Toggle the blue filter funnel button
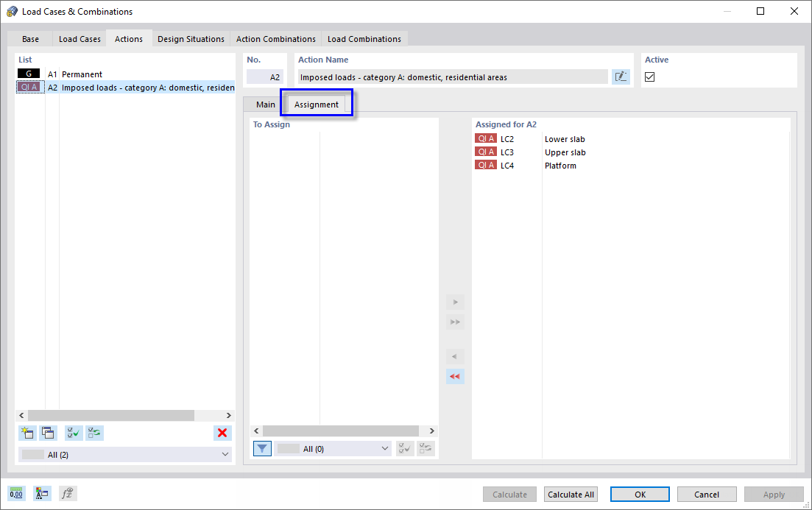The width and height of the screenshot is (812, 510). click(263, 448)
